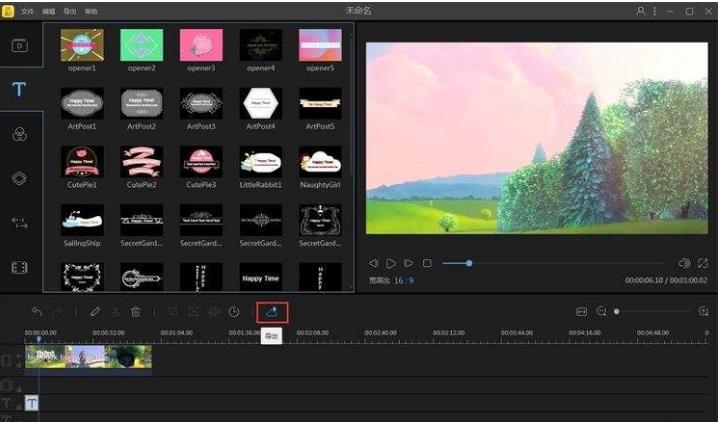718x422 pixels.
Task: Click the Export icon in the timeline toolbar
Action: tap(272, 311)
